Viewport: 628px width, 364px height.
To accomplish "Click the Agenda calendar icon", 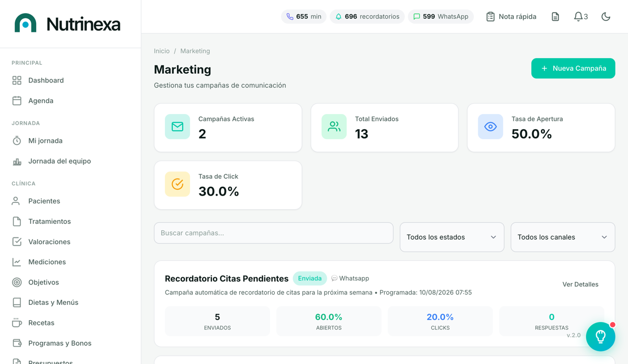I will [17, 100].
